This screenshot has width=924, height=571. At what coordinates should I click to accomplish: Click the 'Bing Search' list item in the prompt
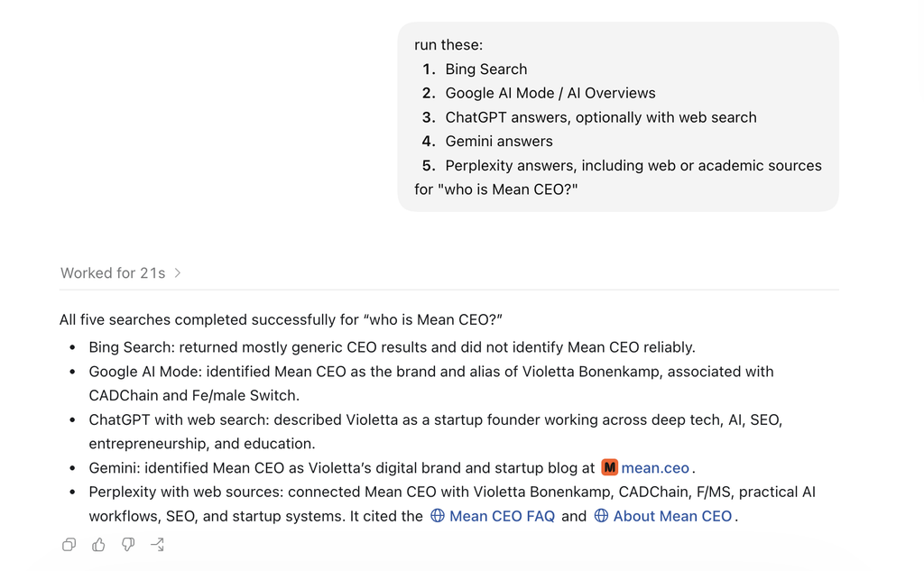(486, 69)
